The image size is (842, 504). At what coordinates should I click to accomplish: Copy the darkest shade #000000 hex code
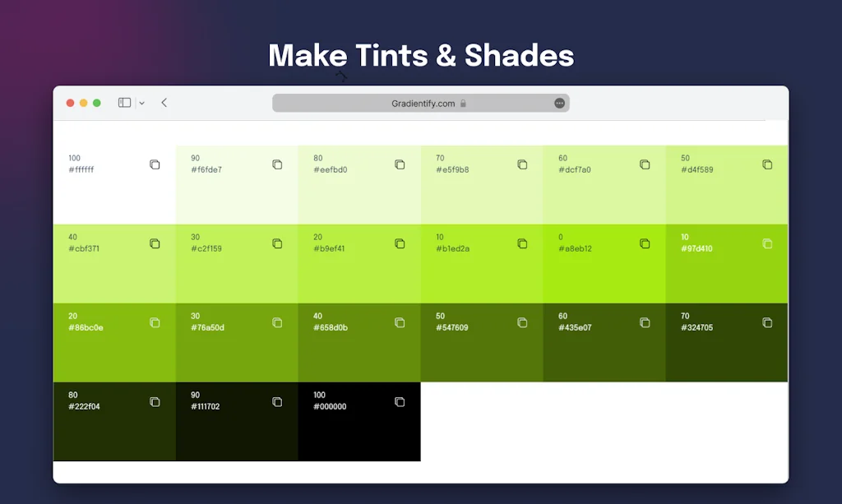tap(400, 402)
